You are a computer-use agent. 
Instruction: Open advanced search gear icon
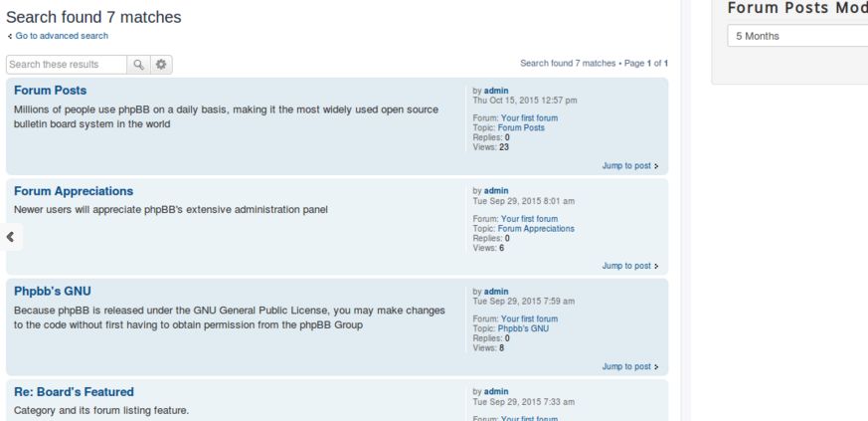click(x=161, y=65)
